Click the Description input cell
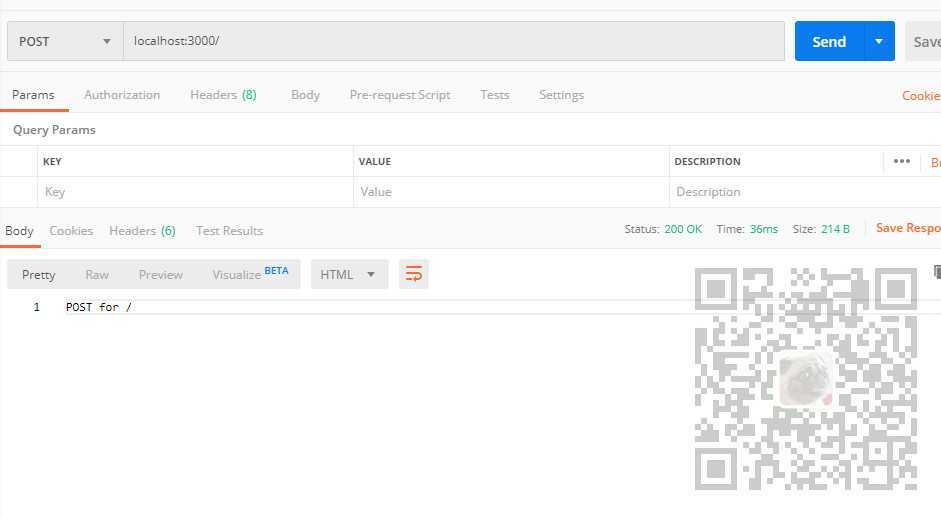Viewport: 941px width, 518px height. coord(804,192)
